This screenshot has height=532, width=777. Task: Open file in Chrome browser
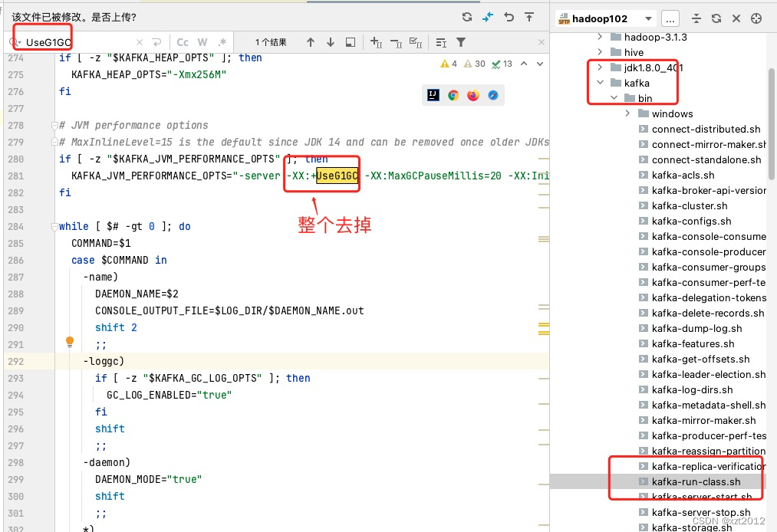(x=453, y=95)
